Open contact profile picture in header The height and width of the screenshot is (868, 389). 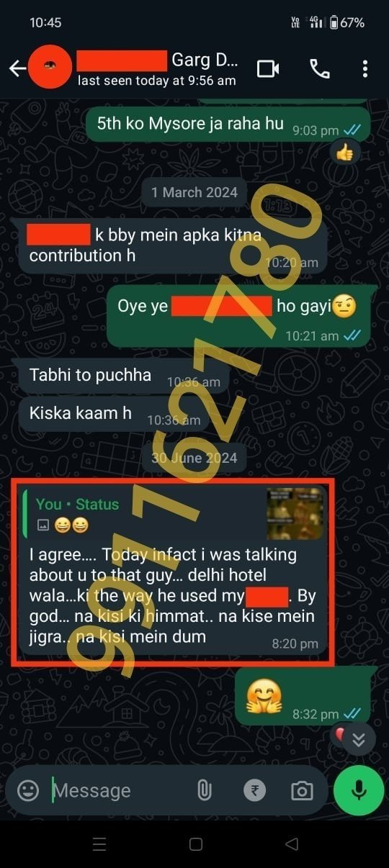click(x=50, y=68)
